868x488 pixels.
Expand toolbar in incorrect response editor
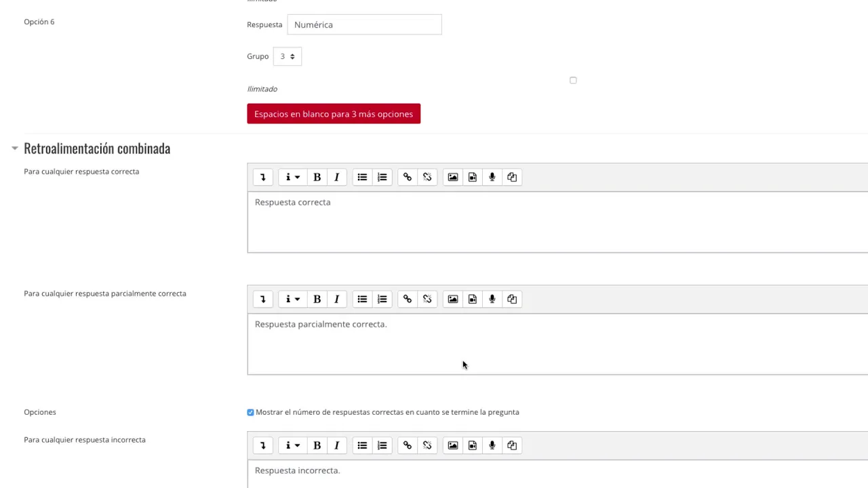[x=262, y=445]
